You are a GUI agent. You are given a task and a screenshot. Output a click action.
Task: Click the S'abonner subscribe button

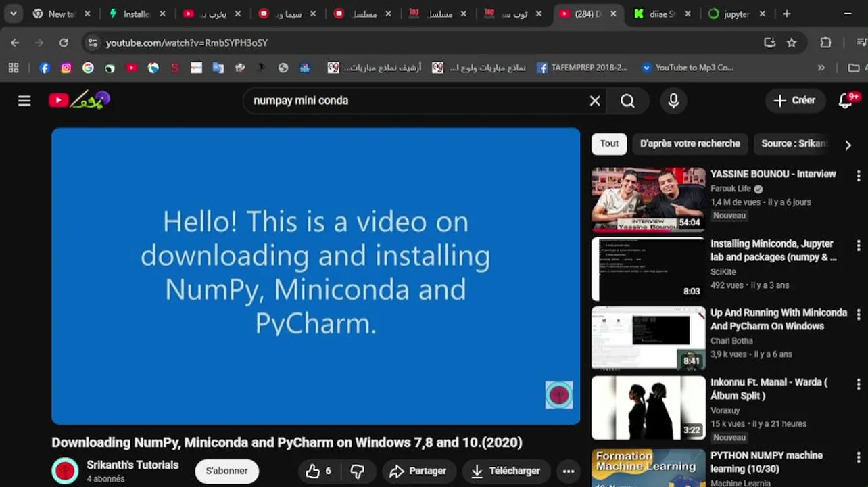pos(227,471)
